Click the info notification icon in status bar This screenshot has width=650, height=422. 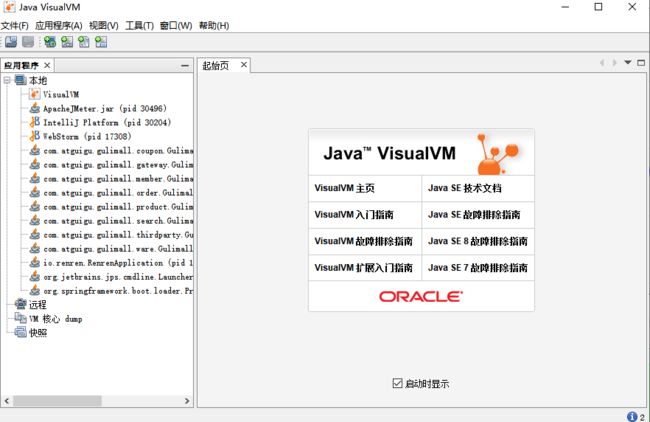click(632, 416)
